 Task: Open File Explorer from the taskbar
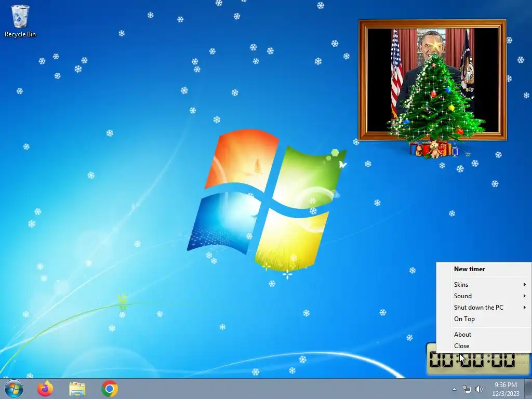click(77, 389)
